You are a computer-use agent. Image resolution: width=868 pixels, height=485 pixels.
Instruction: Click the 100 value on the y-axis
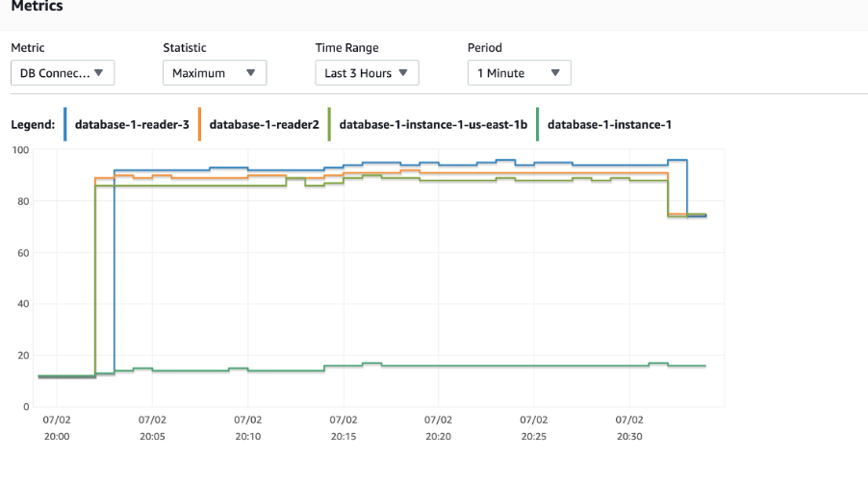coord(18,150)
